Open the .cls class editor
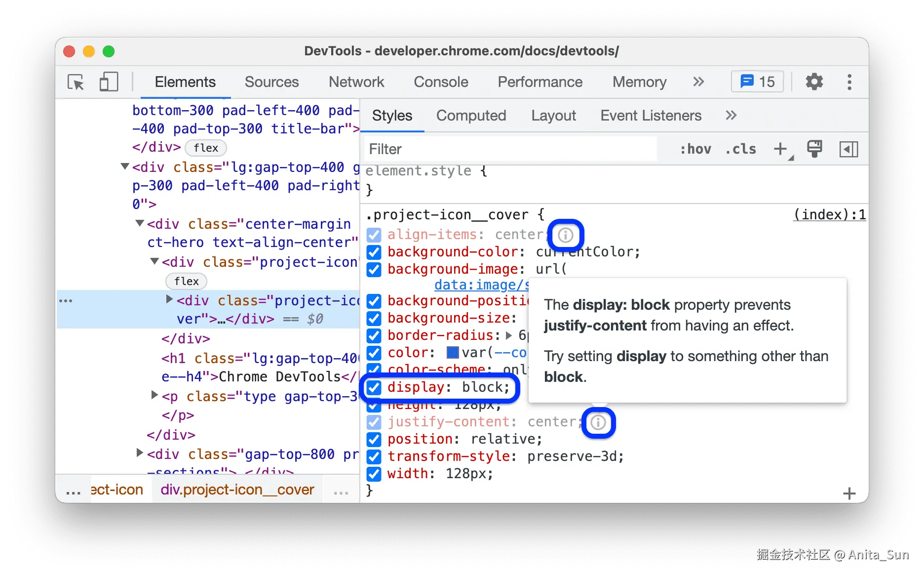924x576 pixels. [741, 149]
